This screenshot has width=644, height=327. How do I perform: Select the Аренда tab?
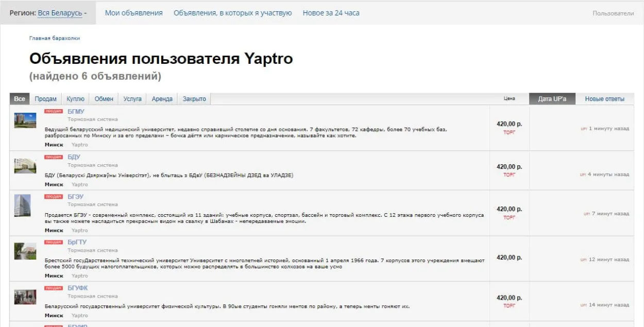click(162, 99)
